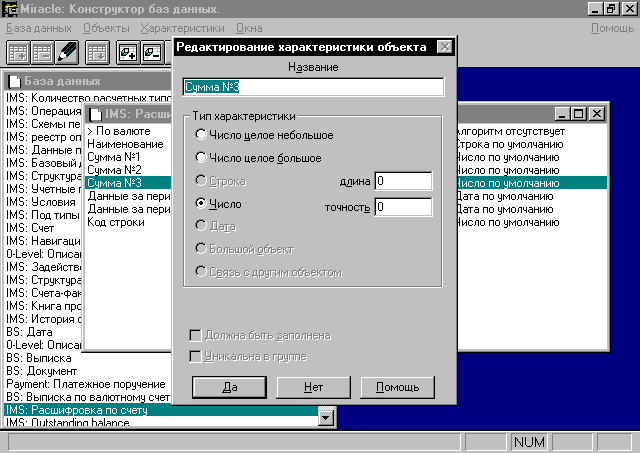Image resolution: width=640 pixels, height=454 pixels.
Task: Click the Miracle application title bar icon
Action: [x=10, y=8]
